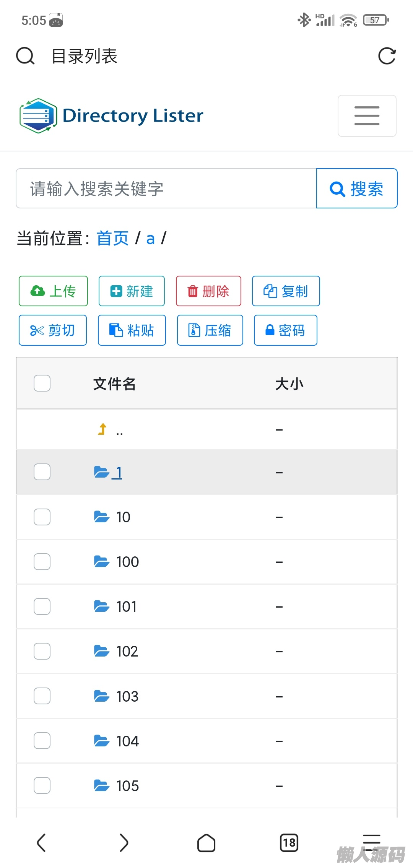Click the Directory Lister logo
413x868 pixels.
(111, 115)
